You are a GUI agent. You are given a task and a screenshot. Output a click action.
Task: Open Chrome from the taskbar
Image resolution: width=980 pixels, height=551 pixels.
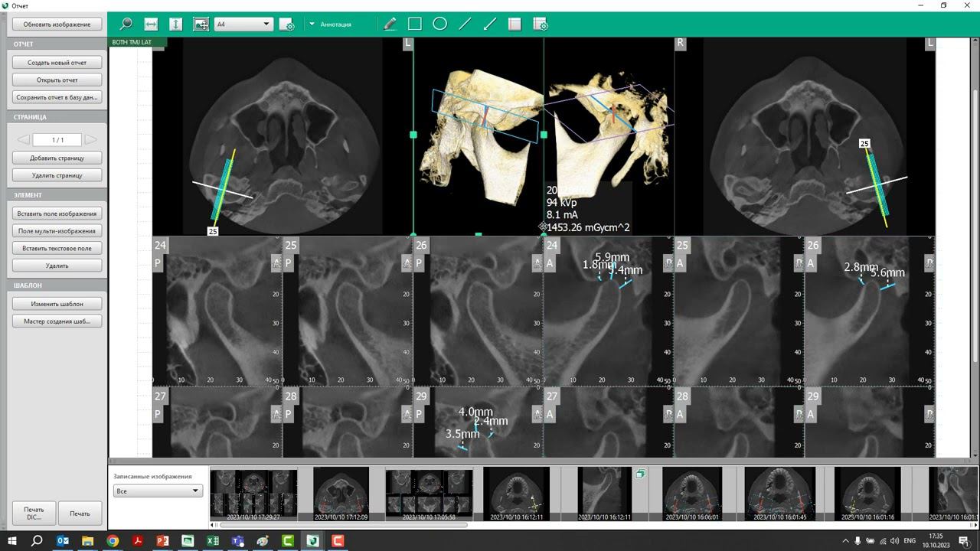point(113,541)
